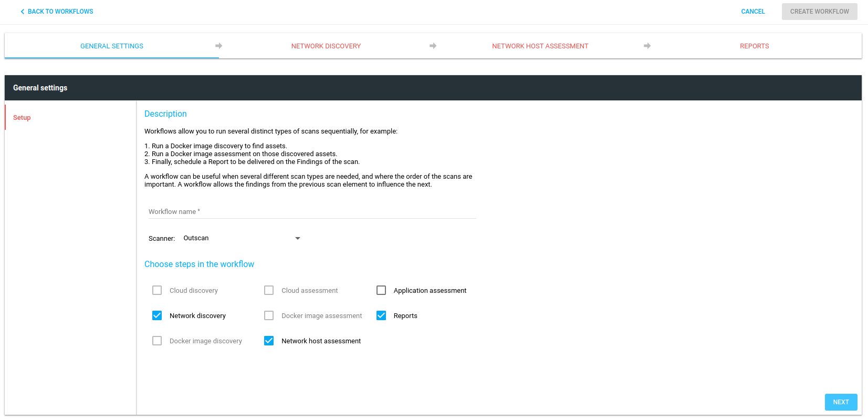
Task: Click the Application assessment label
Action: 430,290
